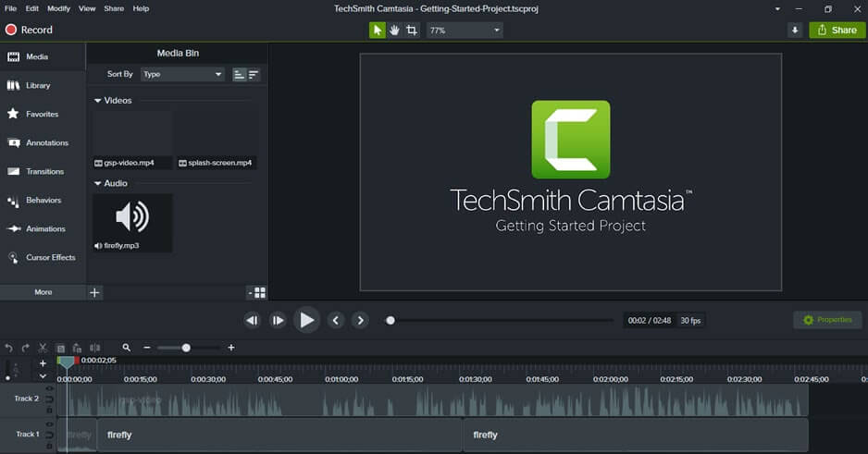This screenshot has width=868, height=454.
Task: Toggle the Track 2 magnet icon
Action: pyautogui.click(x=49, y=399)
